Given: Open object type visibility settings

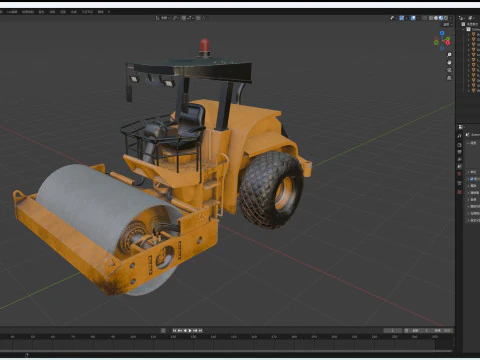Looking at the screenshot, I should click(393, 18).
